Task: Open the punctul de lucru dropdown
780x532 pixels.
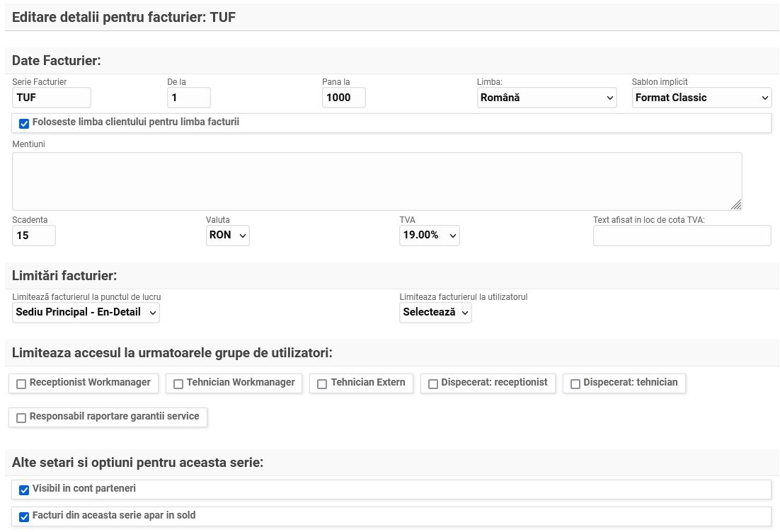Action: [86, 312]
